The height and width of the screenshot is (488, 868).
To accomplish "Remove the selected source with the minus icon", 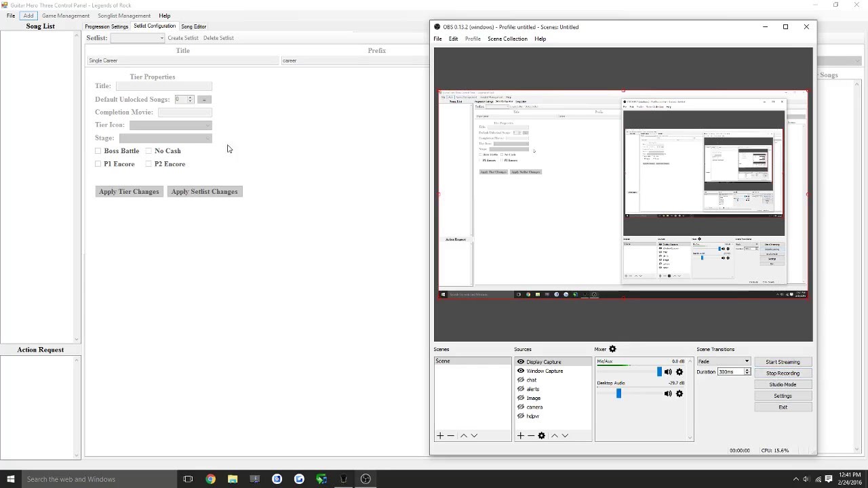I will [x=530, y=436].
